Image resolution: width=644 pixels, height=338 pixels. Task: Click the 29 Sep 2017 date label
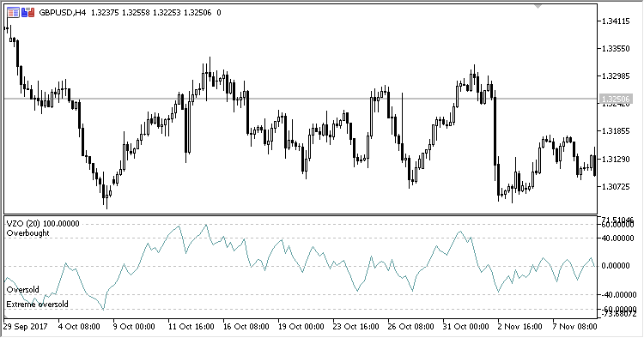(x=26, y=327)
